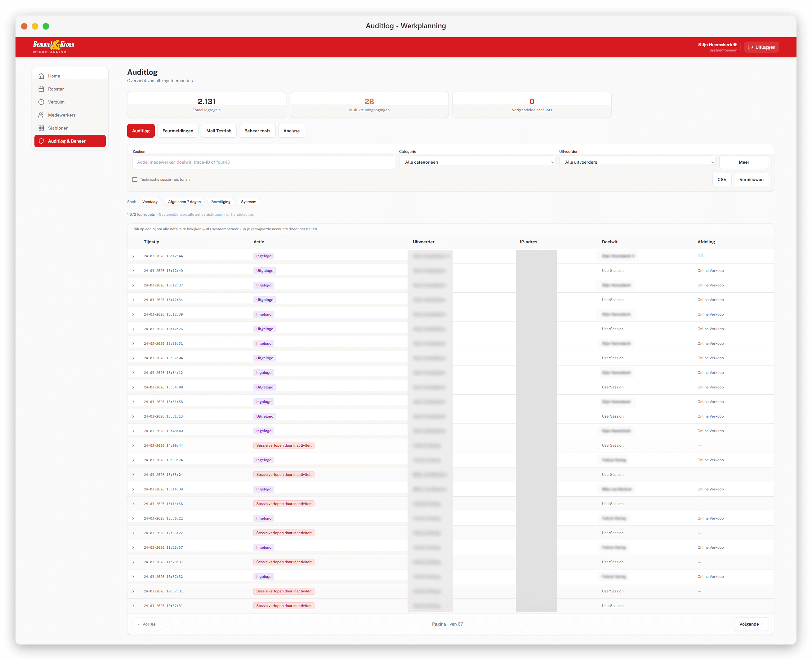Expand the row at 15:51:13
This screenshot has width=812, height=660.
(x=133, y=416)
